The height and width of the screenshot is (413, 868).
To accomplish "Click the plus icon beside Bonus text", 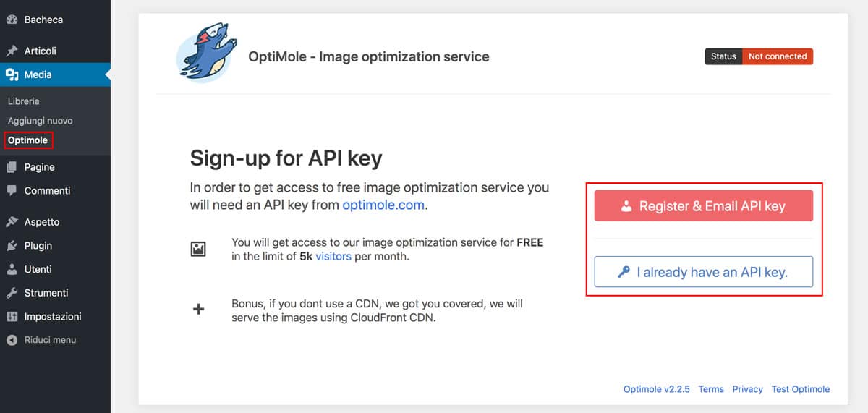I will pyautogui.click(x=198, y=310).
